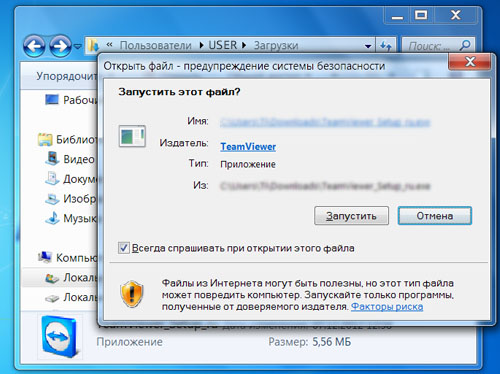Open the Документы library
Screen dimensions: 500x374
pos(71,179)
